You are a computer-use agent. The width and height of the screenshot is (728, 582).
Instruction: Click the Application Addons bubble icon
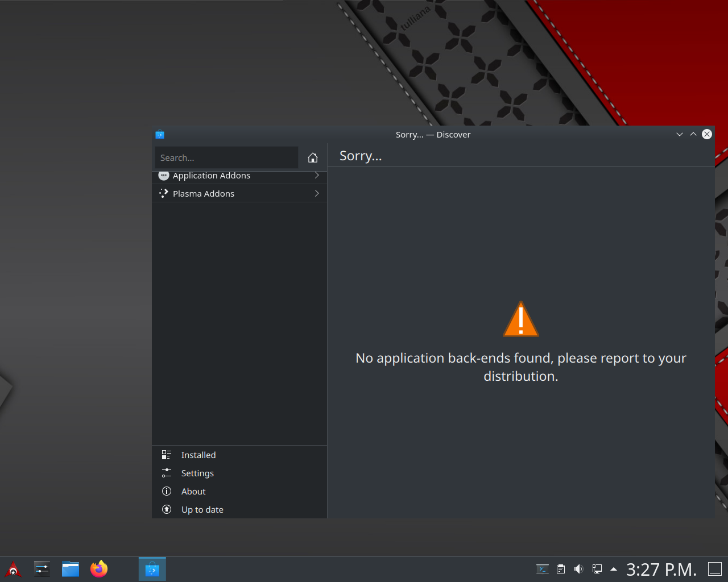tap(164, 176)
